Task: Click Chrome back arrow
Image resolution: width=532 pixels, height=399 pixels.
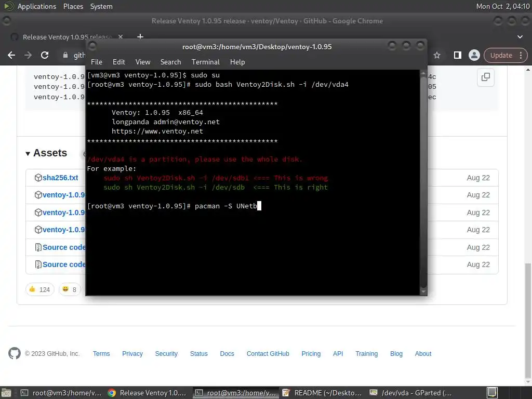Action: (11, 55)
